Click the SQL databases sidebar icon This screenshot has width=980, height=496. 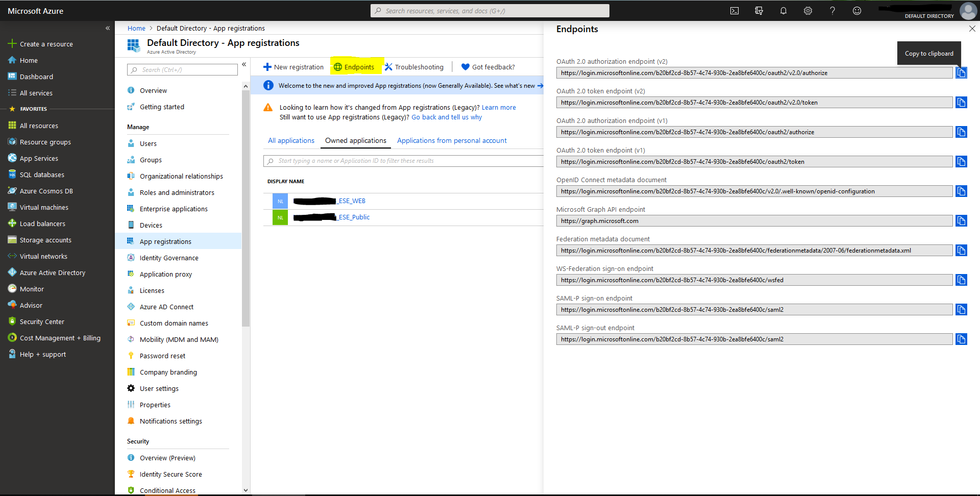pos(12,175)
